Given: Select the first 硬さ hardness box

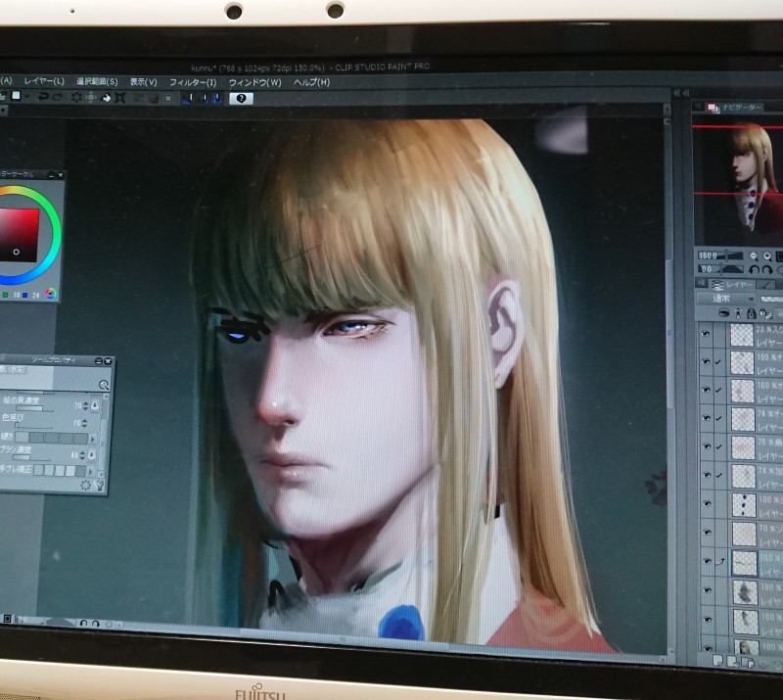Looking at the screenshot, I should [x=22, y=438].
